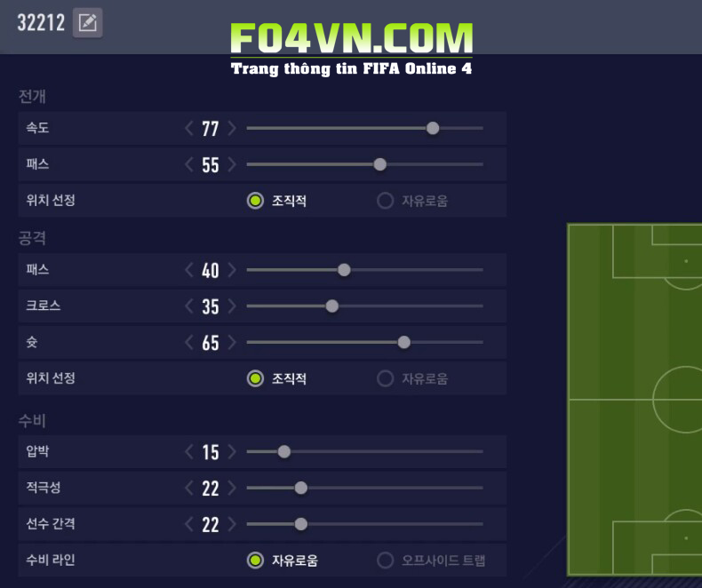Image resolution: width=702 pixels, height=588 pixels.
Task: Increase build-up 속도 with right arrow
Action: point(232,129)
